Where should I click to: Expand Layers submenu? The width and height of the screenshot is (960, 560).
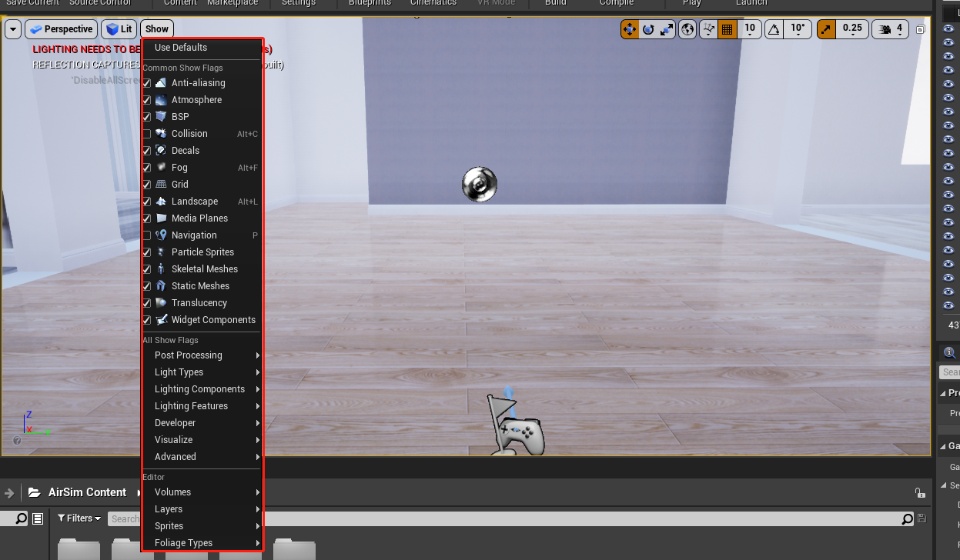pos(202,509)
